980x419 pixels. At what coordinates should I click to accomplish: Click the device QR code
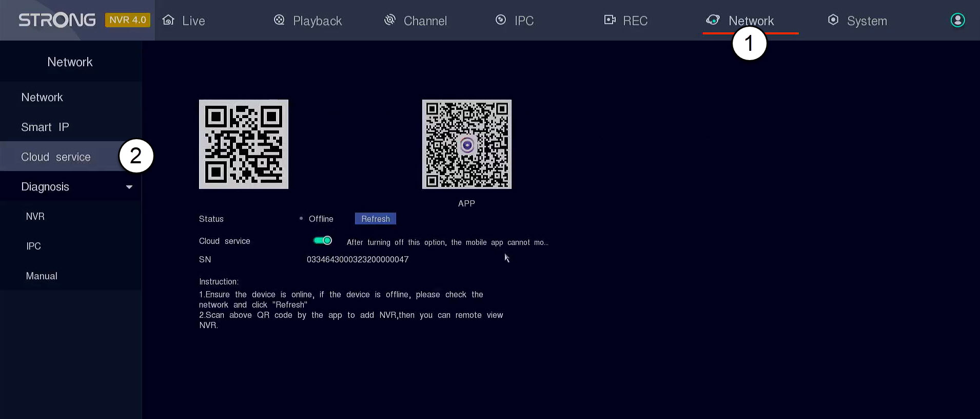pos(244,144)
